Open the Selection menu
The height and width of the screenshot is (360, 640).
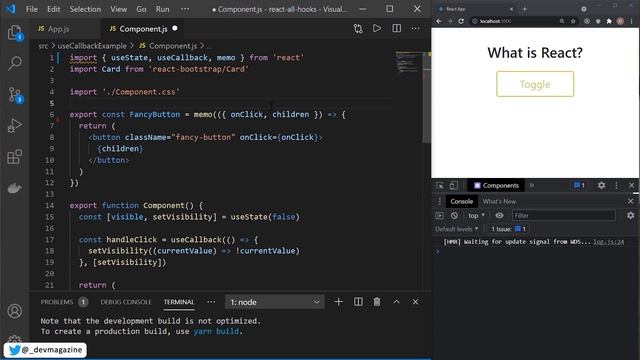click(85, 9)
